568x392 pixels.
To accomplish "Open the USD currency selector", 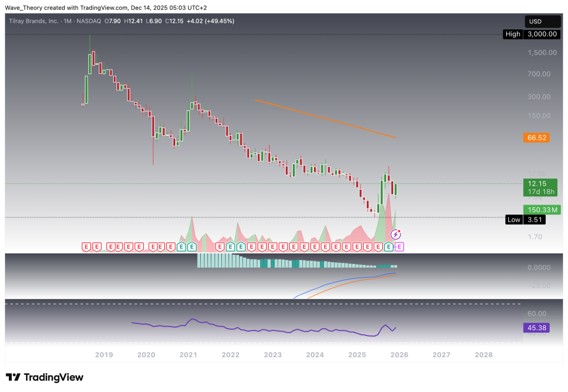I will click(x=536, y=21).
